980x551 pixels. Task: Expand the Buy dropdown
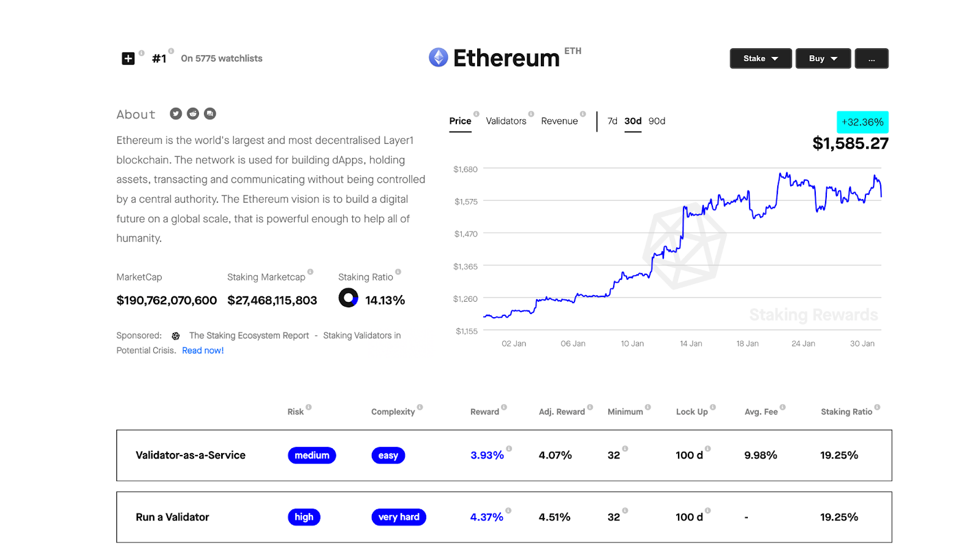point(823,59)
